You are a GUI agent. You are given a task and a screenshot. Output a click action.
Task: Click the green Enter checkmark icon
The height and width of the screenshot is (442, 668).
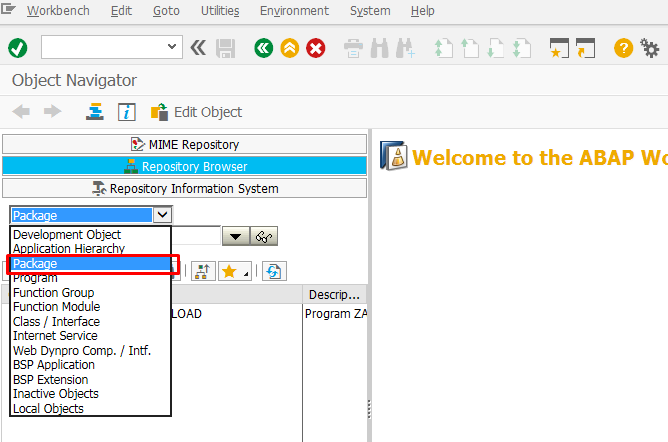18,48
